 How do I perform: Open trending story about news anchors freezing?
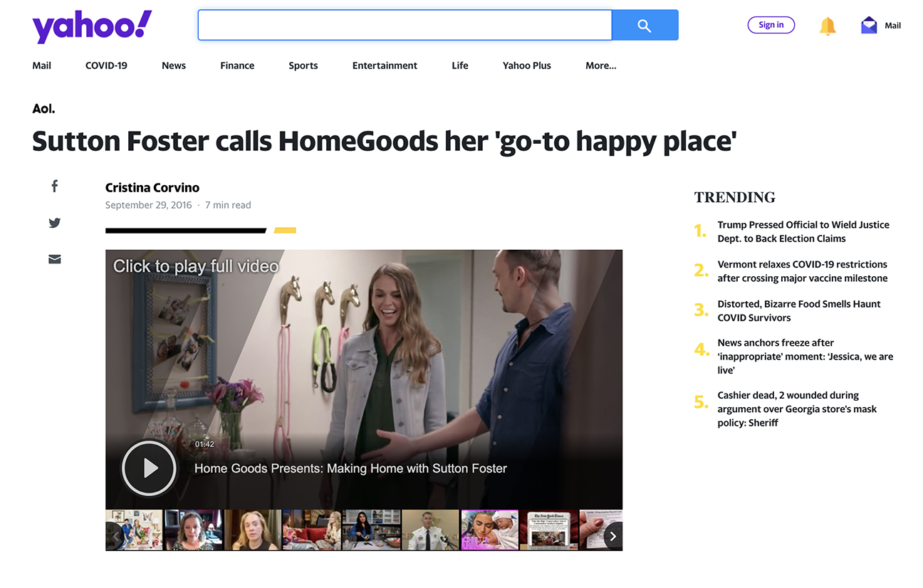tap(805, 357)
